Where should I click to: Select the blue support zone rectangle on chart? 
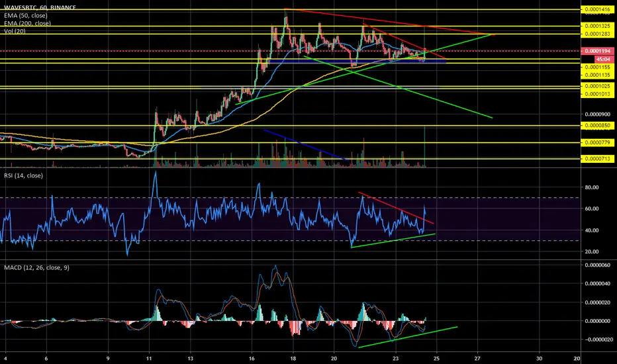pyautogui.click(x=357, y=61)
